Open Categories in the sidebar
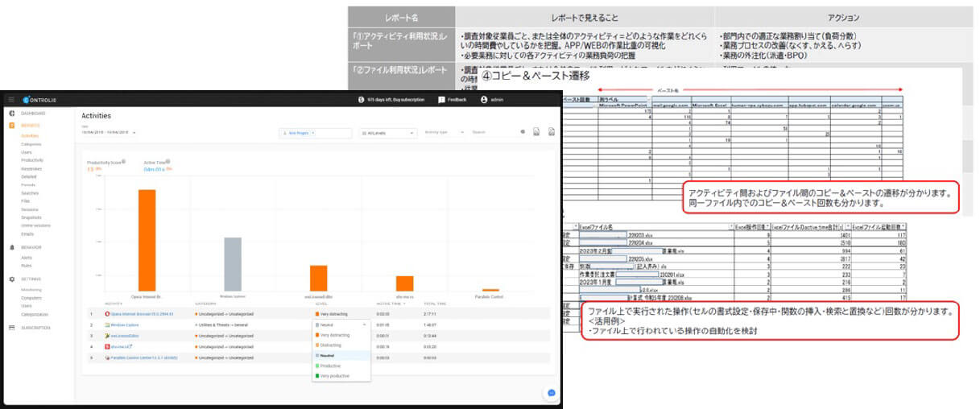The height and width of the screenshot is (409, 980). pos(31,144)
